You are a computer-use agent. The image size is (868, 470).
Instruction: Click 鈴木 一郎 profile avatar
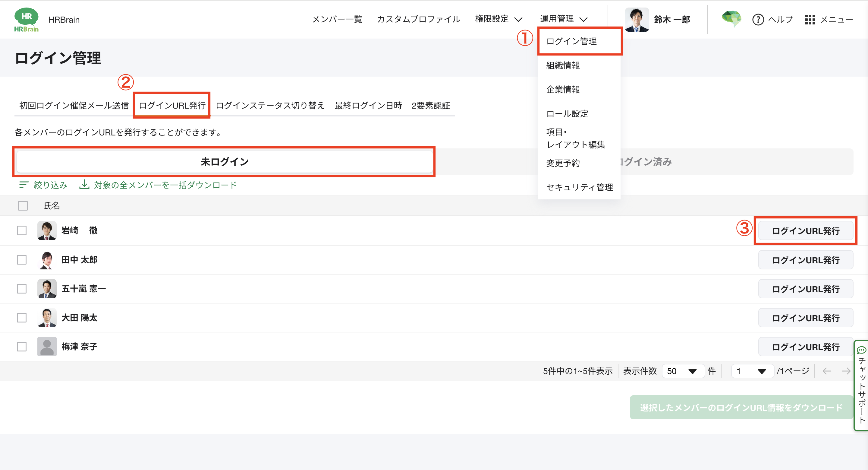(x=637, y=20)
